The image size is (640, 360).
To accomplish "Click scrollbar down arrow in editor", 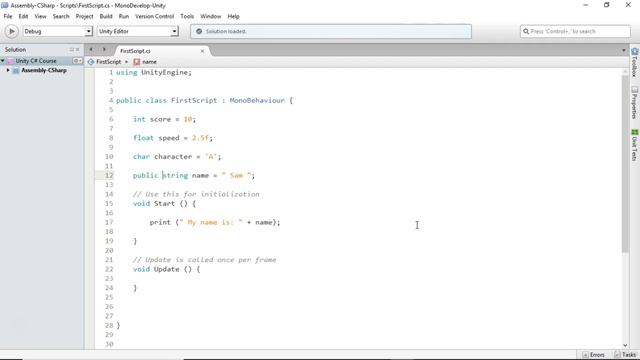I will [x=625, y=345].
